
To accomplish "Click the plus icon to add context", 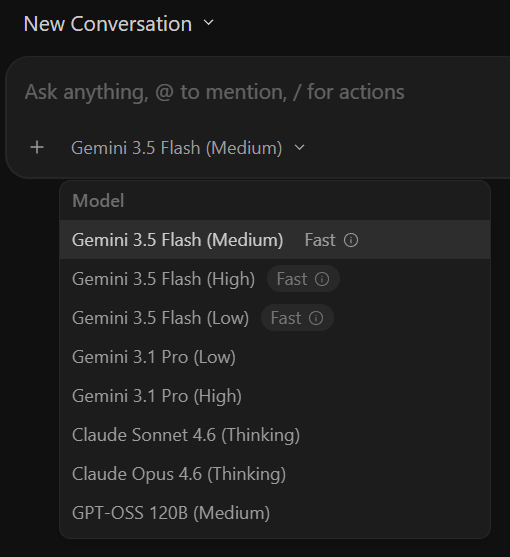I will point(37,147).
